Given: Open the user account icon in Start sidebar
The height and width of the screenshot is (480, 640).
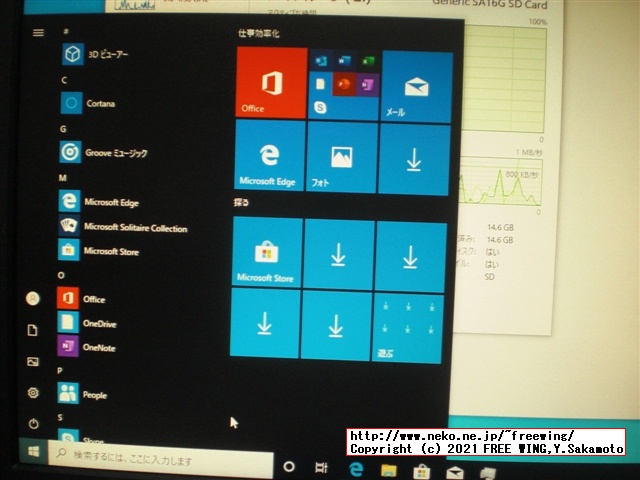Looking at the screenshot, I should pyautogui.click(x=33, y=298).
